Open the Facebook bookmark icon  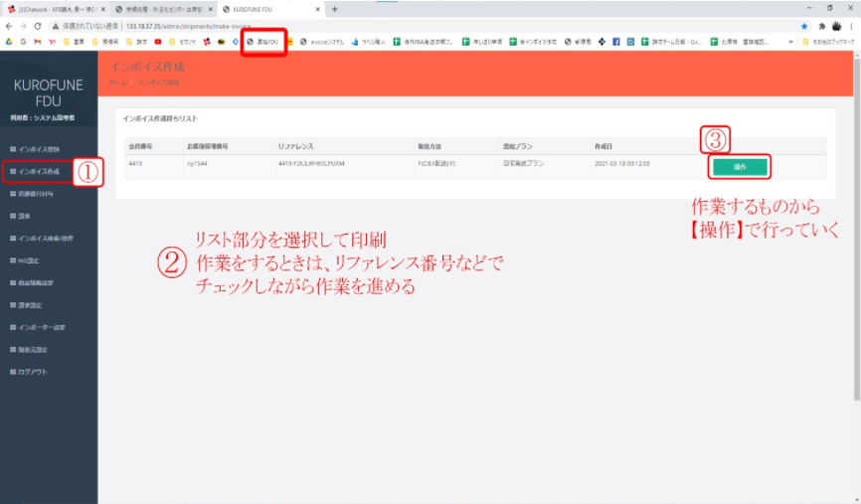(x=616, y=42)
